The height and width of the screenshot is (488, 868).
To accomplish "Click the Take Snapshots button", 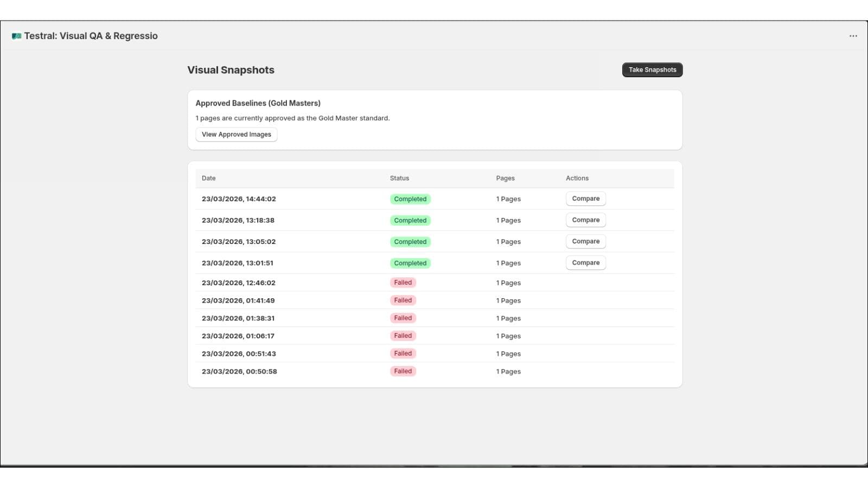I will pyautogui.click(x=652, y=70).
